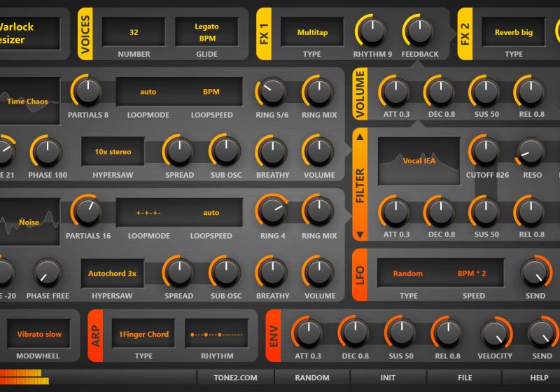Click the PARTIALS 16 knob
The width and height of the screenshot is (560, 392).
pyautogui.click(x=87, y=211)
